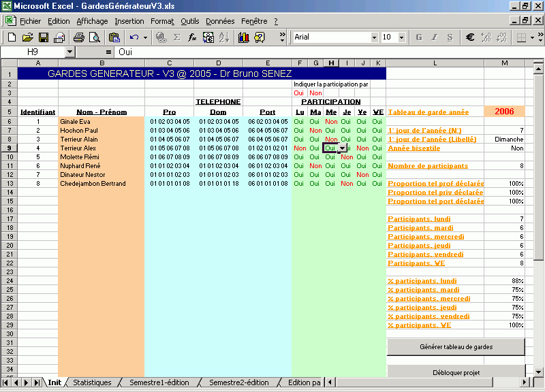Launch the Chart Wizard icon
This screenshot has width=545, height=392.
pos(244,37)
